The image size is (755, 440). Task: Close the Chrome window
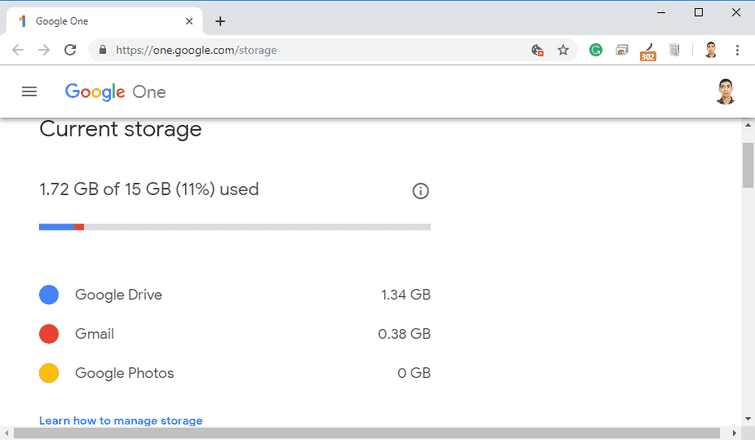[x=736, y=13]
